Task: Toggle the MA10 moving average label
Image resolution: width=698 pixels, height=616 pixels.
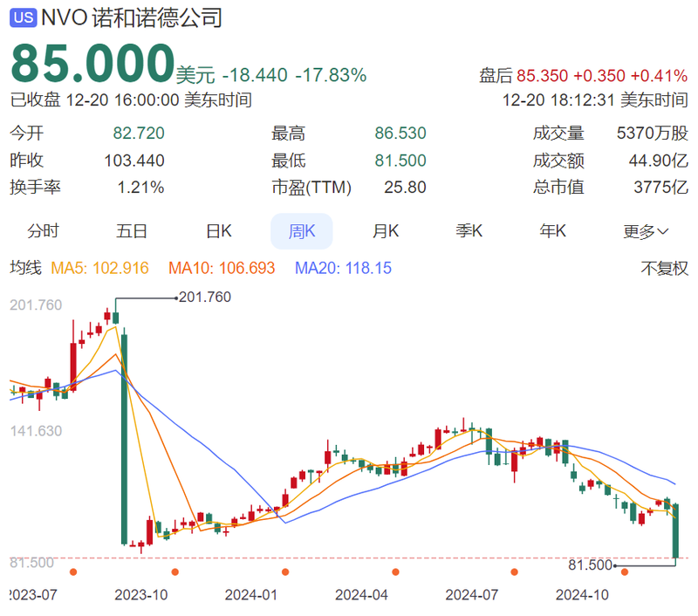Action: (222, 269)
